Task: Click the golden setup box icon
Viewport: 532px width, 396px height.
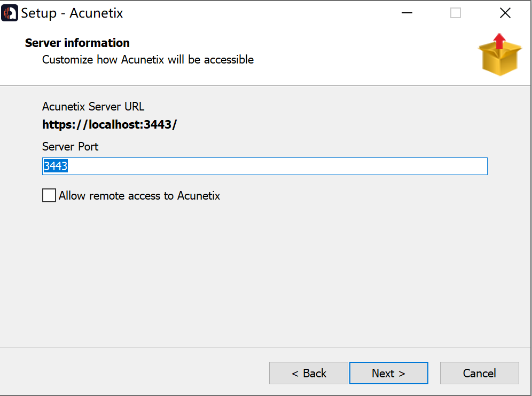Action: [x=499, y=59]
